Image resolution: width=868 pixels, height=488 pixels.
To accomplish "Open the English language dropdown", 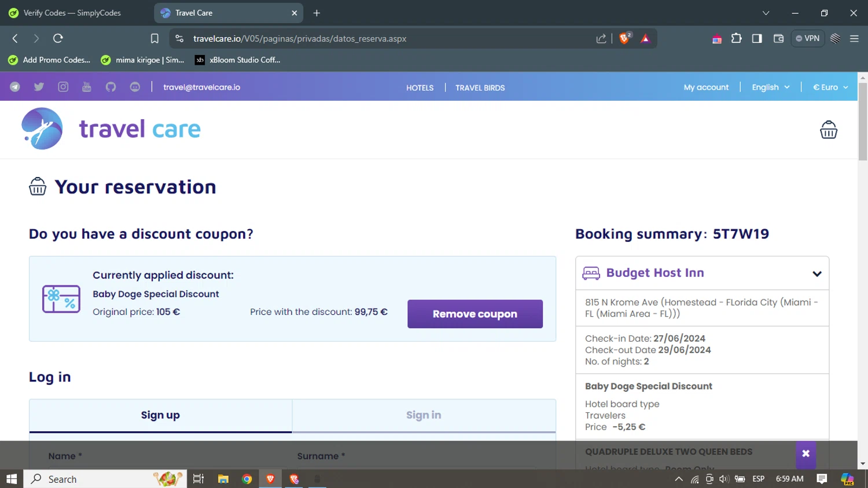I will [x=770, y=87].
